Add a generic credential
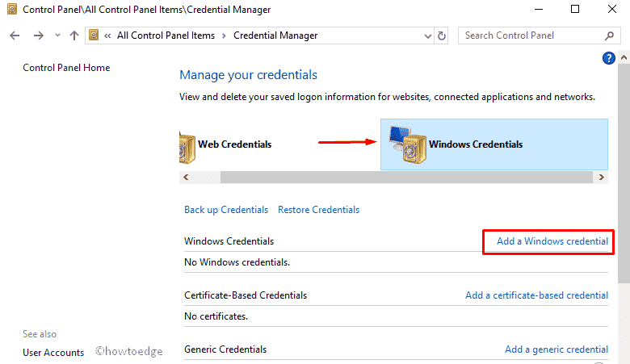This screenshot has height=364, width=630. tap(556, 349)
